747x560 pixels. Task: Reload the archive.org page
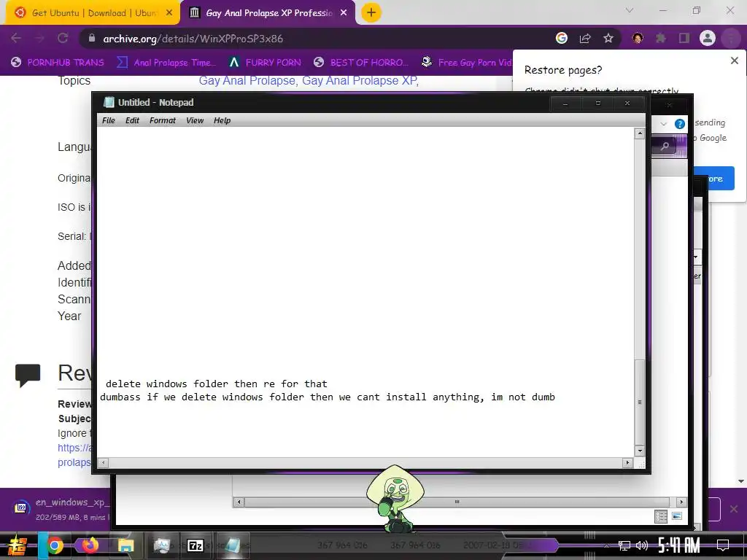pos(63,38)
